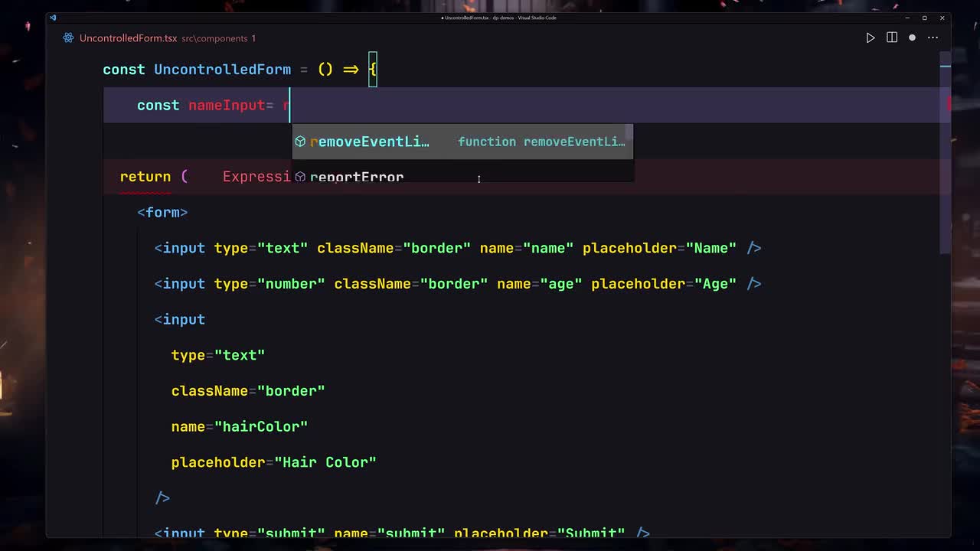Split the editor with the split icon
This screenshot has width=980, height=551.
pos(892,37)
